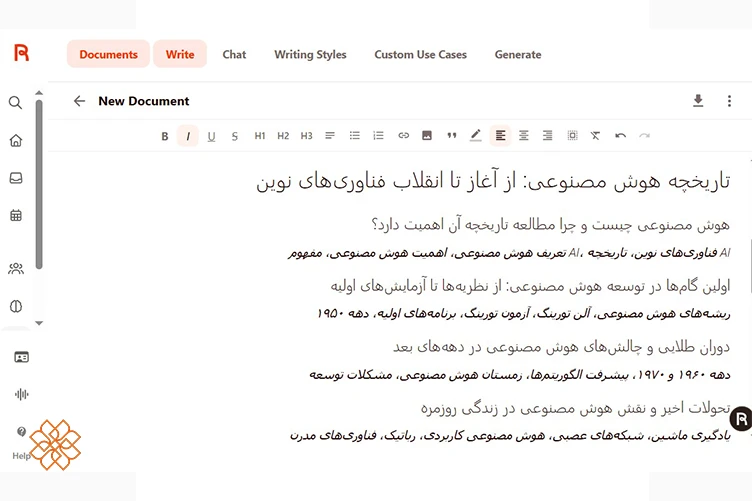Click the italic line mentioning ۱۹۵۰
This screenshot has width=752, height=501.
[524, 314]
